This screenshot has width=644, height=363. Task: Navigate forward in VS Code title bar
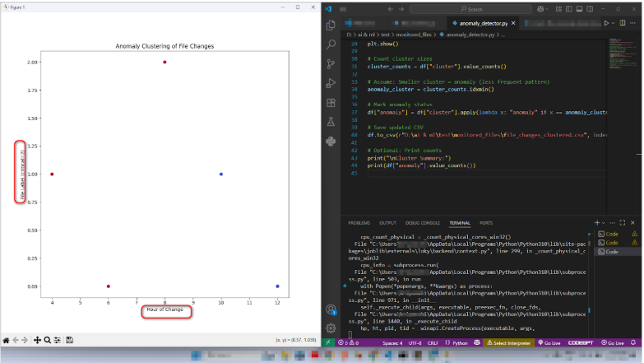point(401,9)
